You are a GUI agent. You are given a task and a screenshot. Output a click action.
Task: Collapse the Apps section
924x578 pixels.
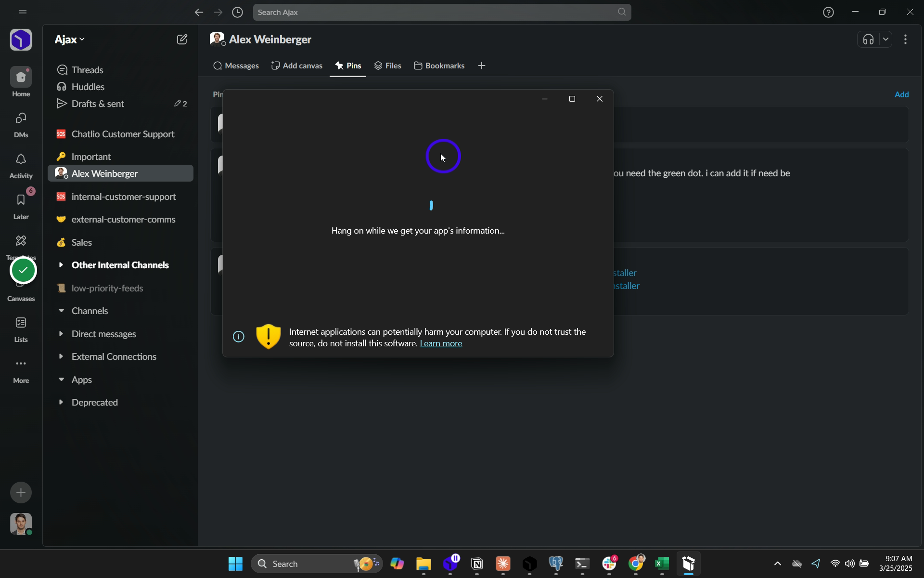pos(61,380)
